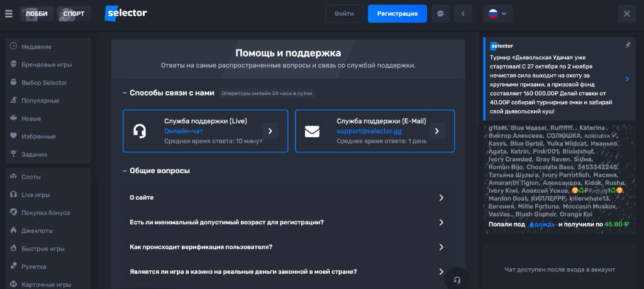Image resolution: width=644 pixels, height=289 pixels.
Task: Open the Популярные menu item
Action: coord(48,100)
